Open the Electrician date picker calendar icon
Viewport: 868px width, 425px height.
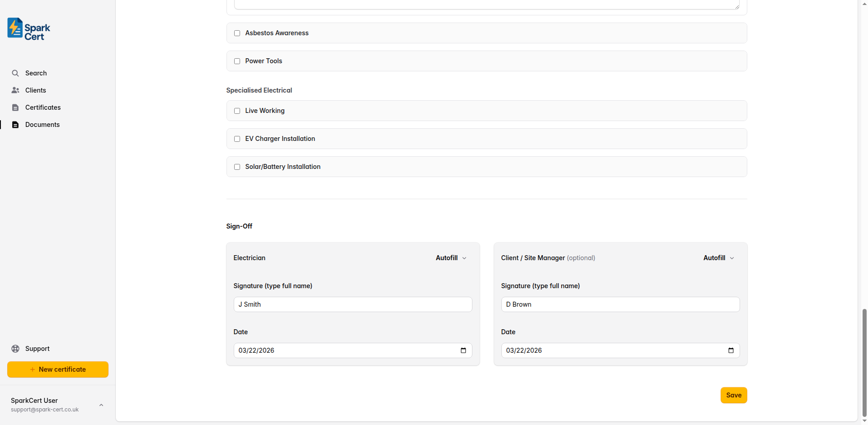[x=462, y=350]
